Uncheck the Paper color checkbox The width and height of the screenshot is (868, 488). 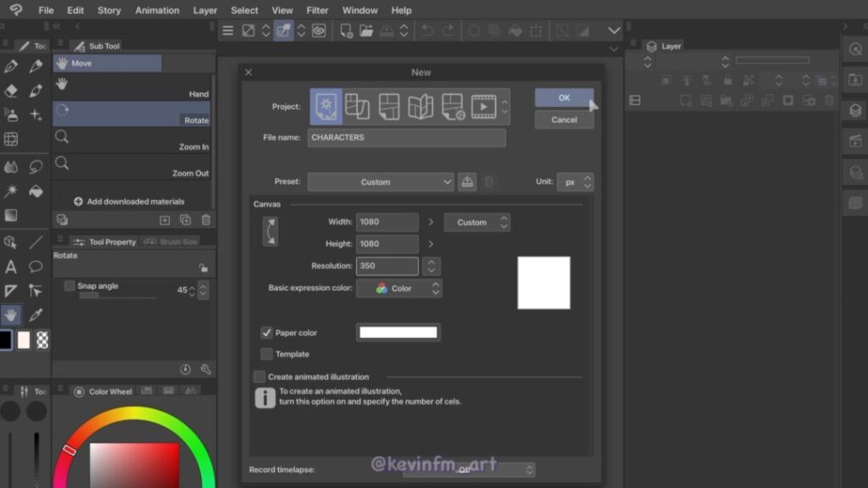(267, 333)
